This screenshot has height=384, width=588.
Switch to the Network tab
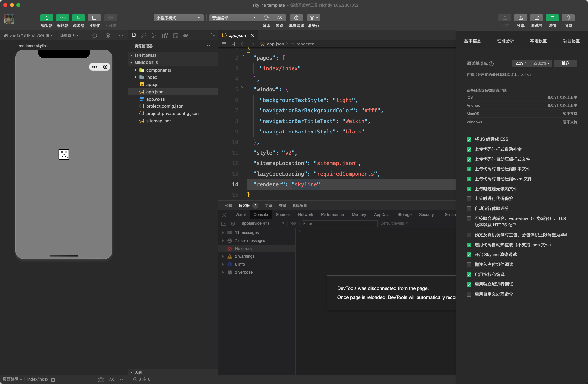305,215
